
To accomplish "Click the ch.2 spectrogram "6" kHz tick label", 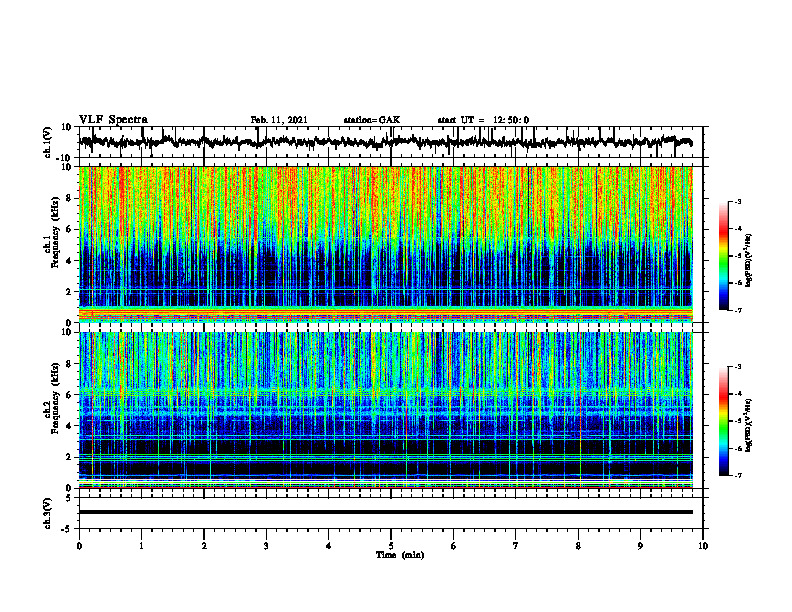I will pos(69,395).
